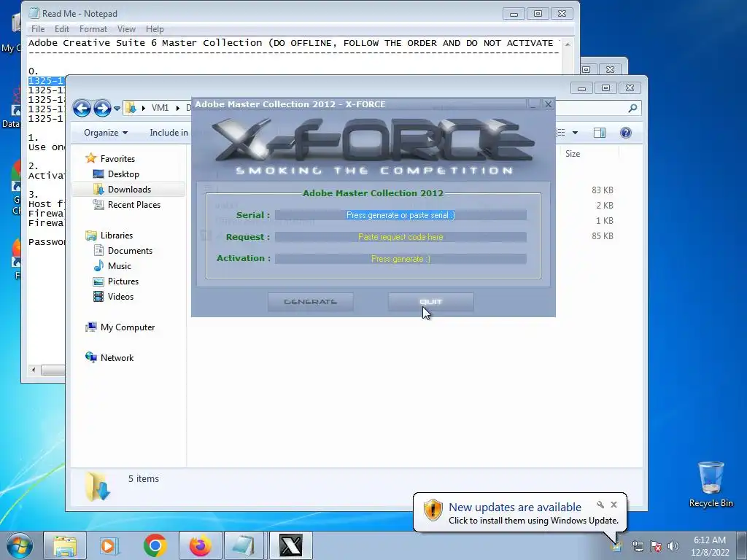Open the change view dropdown arrow
747x560 pixels.
coord(575,133)
